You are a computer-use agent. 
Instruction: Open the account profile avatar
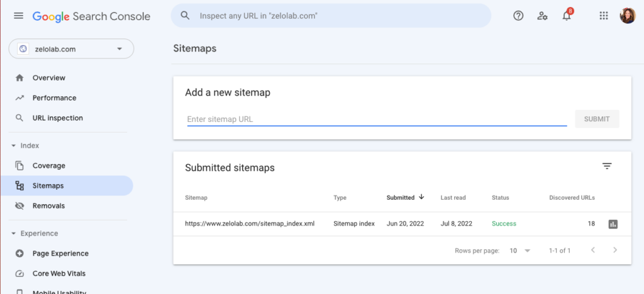[628, 16]
